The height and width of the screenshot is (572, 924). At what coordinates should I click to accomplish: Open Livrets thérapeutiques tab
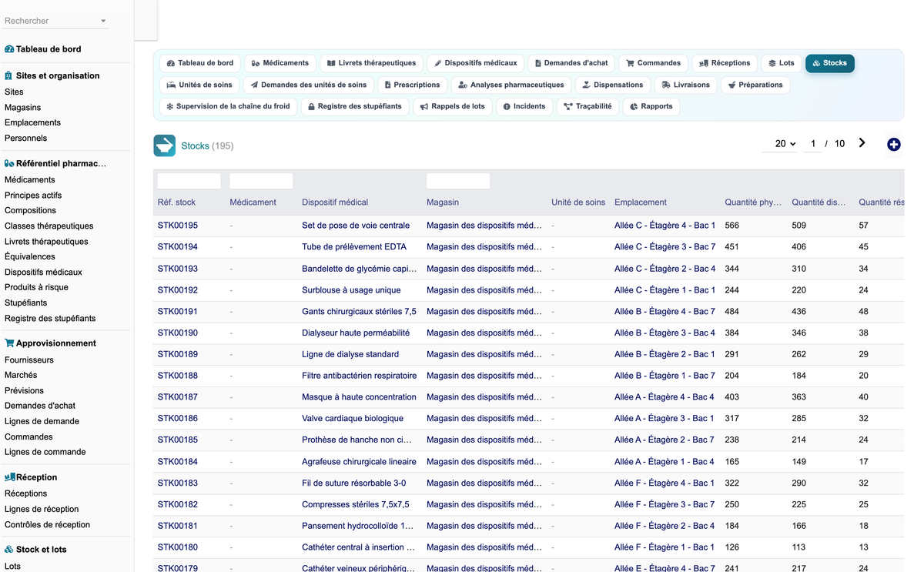(x=371, y=63)
